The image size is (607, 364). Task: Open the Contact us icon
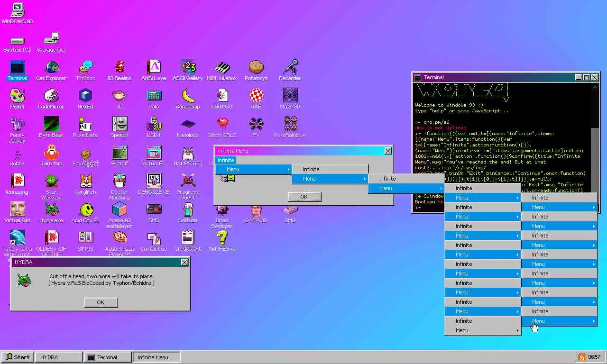[x=154, y=241]
